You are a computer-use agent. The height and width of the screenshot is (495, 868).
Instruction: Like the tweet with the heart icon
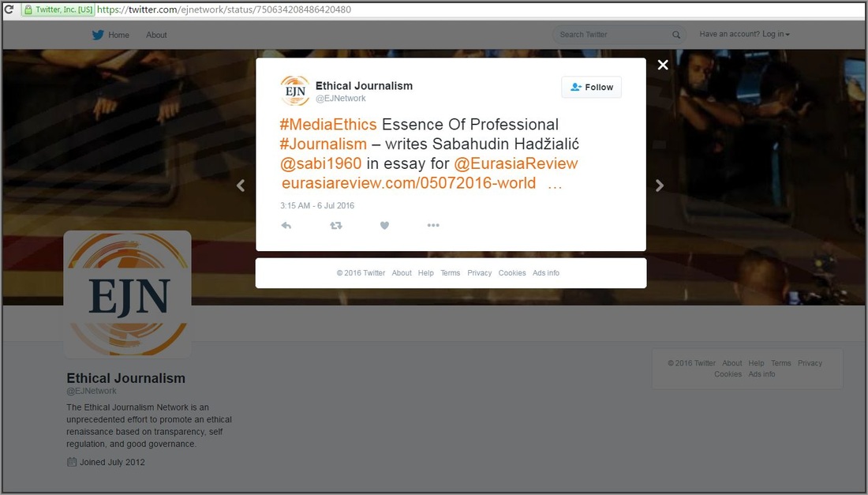(x=385, y=225)
